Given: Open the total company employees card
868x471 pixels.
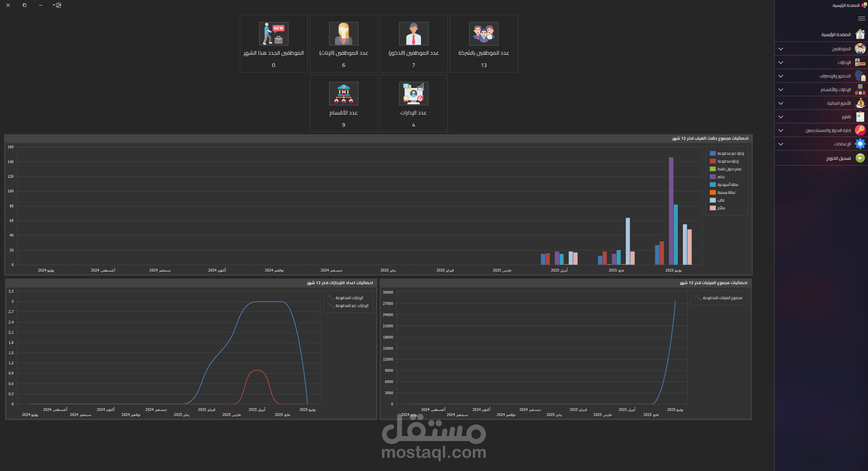Looking at the screenshot, I should 483,43.
